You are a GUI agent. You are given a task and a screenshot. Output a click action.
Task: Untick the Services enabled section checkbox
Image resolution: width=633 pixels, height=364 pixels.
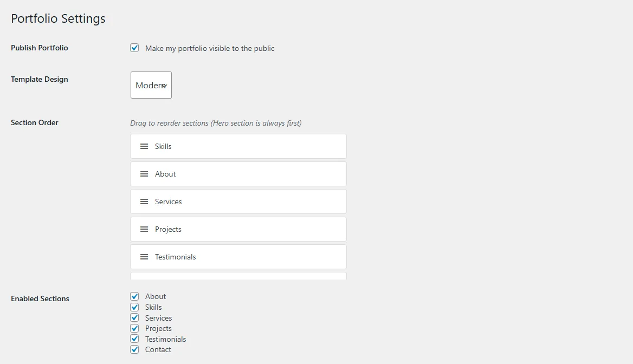(134, 318)
